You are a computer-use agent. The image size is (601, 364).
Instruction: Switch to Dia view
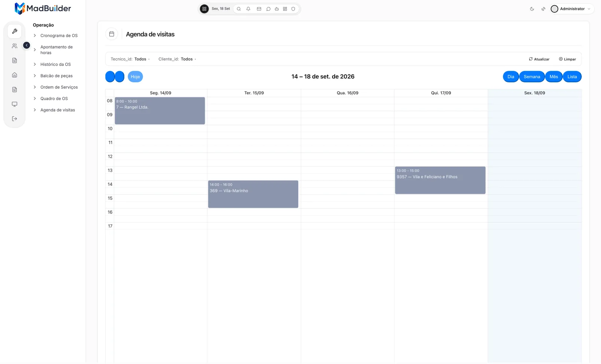coord(511,77)
